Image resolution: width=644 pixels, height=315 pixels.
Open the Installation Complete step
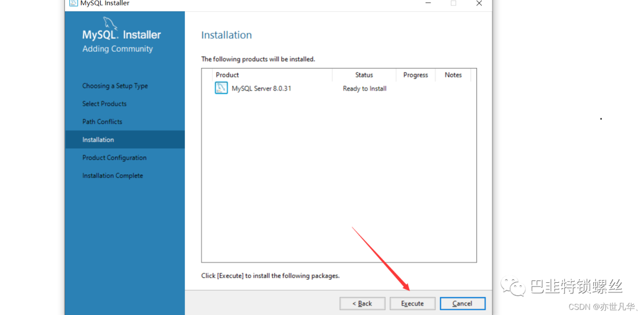click(x=113, y=176)
